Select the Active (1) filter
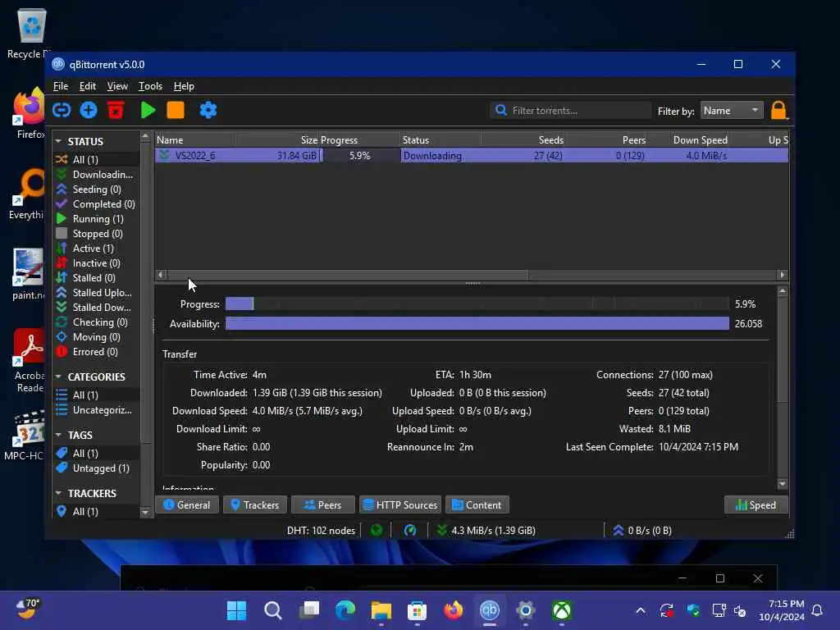 coord(97,249)
